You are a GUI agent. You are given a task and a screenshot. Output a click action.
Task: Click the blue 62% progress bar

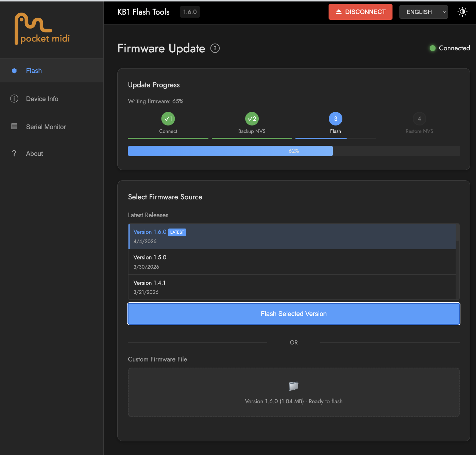coord(230,151)
